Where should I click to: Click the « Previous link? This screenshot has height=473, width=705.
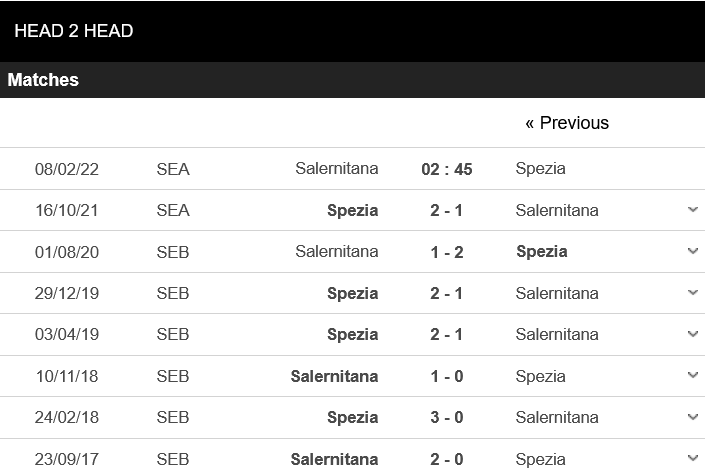[567, 123]
